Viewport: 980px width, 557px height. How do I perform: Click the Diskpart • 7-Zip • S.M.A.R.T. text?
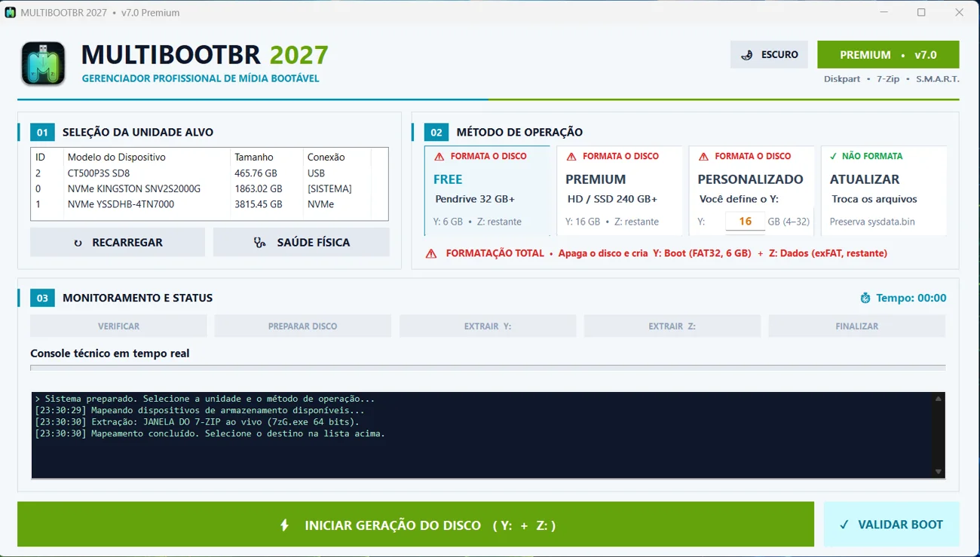pyautogui.click(x=891, y=79)
